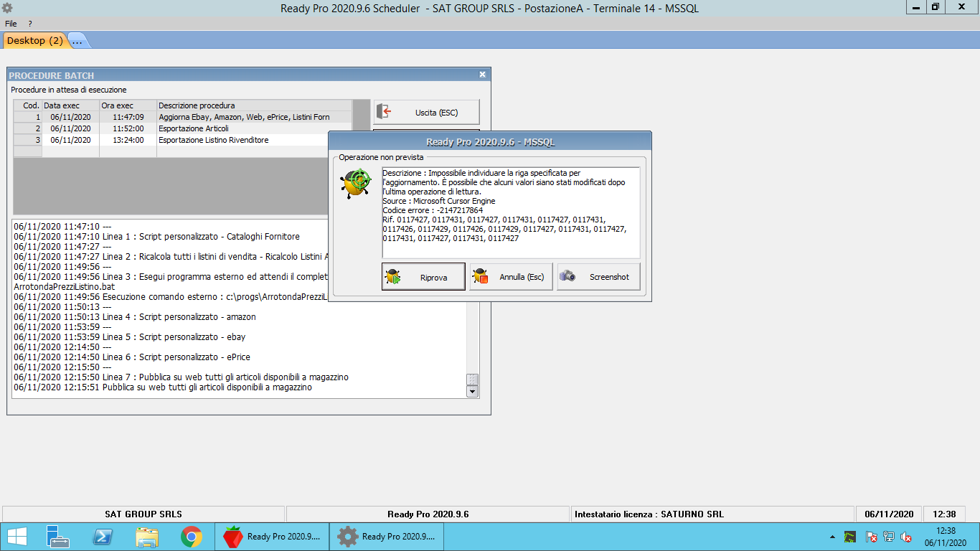Click the muted speaker tray icon
980x551 pixels.
coord(906,537)
